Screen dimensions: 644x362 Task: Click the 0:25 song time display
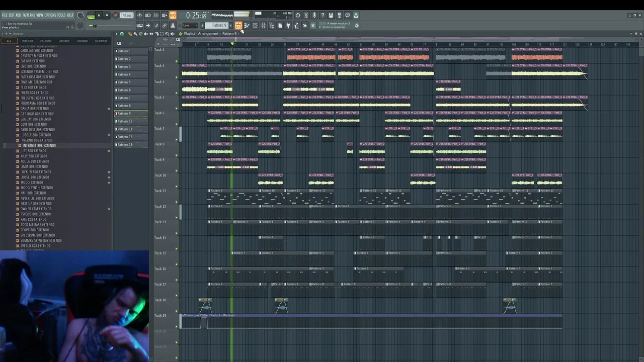click(x=197, y=16)
